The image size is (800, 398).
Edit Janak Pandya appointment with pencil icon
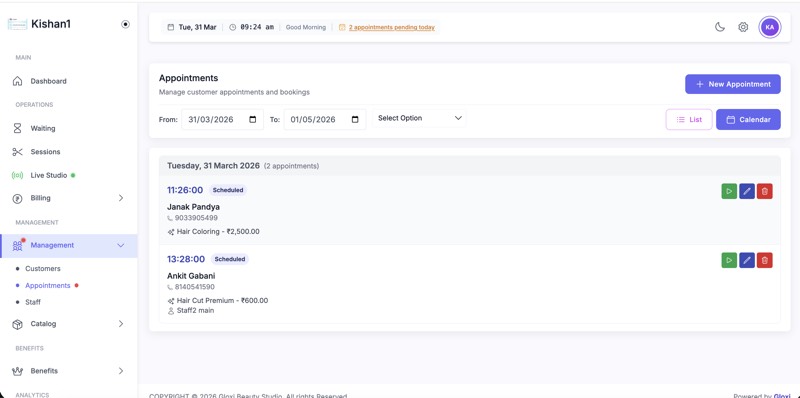click(747, 191)
